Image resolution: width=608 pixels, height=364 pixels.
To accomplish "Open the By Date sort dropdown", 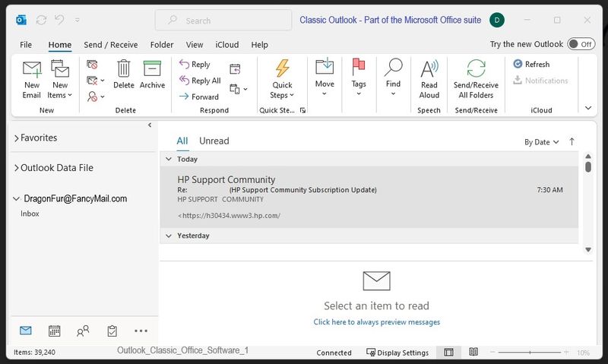I will click(x=541, y=142).
